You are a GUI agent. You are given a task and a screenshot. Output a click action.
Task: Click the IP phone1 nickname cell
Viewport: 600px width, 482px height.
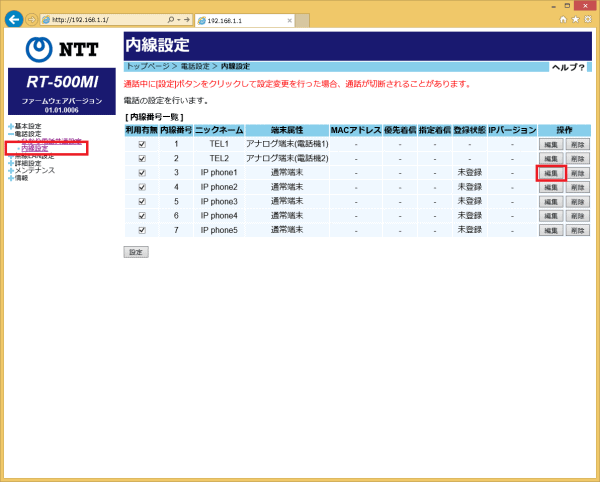coord(219,173)
